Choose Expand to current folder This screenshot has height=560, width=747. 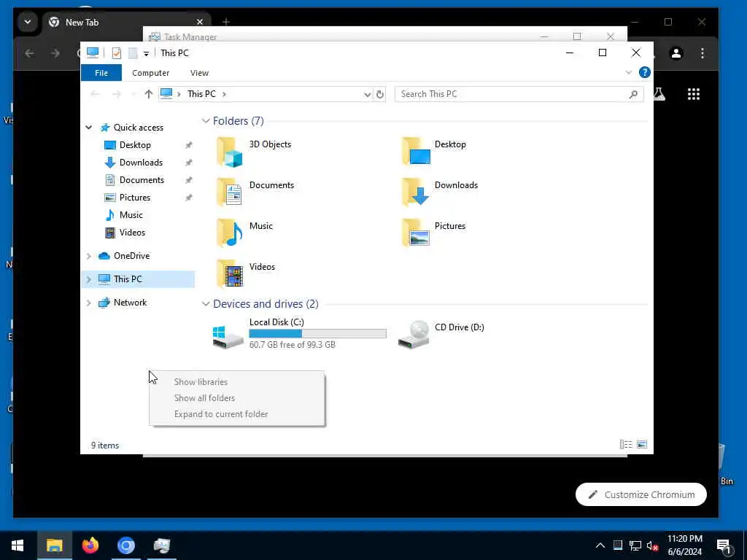coord(237,414)
